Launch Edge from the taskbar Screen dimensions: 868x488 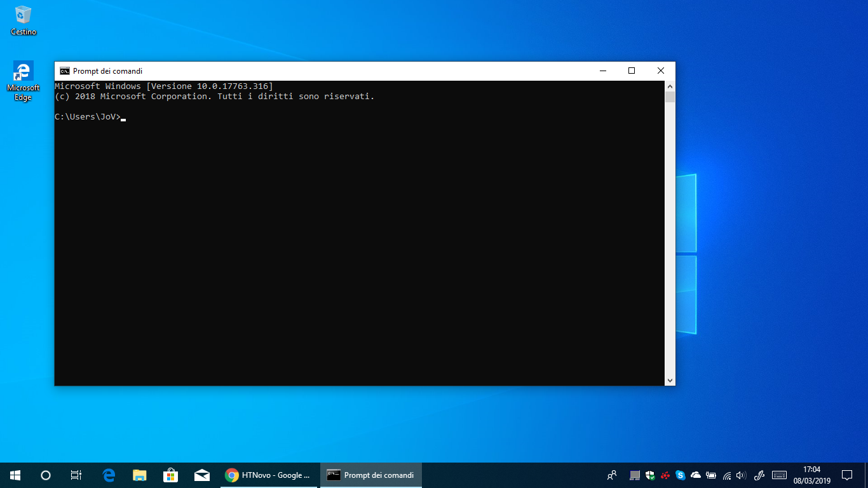coord(109,475)
